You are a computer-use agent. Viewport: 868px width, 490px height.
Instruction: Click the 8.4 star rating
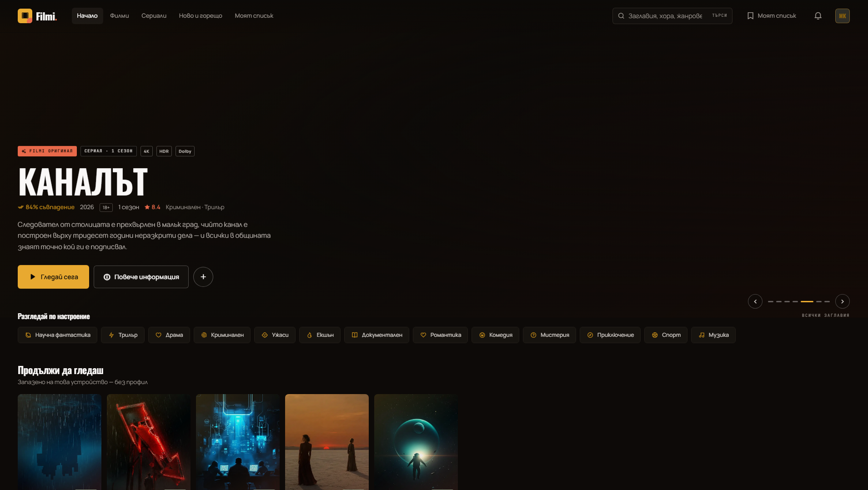click(152, 207)
